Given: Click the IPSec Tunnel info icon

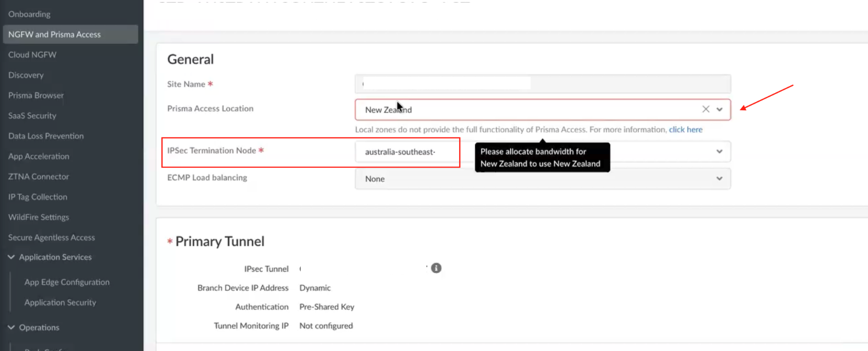Looking at the screenshot, I should tap(436, 268).
